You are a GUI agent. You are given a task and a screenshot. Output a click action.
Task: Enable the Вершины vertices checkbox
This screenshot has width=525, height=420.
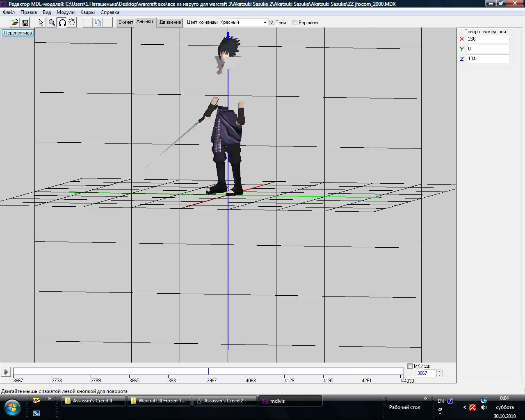[x=294, y=23]
